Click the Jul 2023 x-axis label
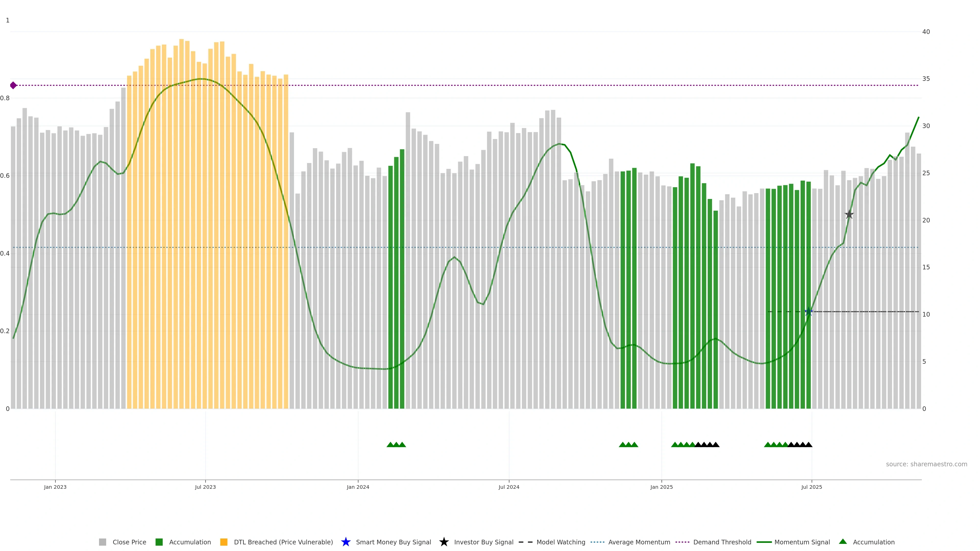The width and height of the screenshot is (980, 551). [205, 487]
